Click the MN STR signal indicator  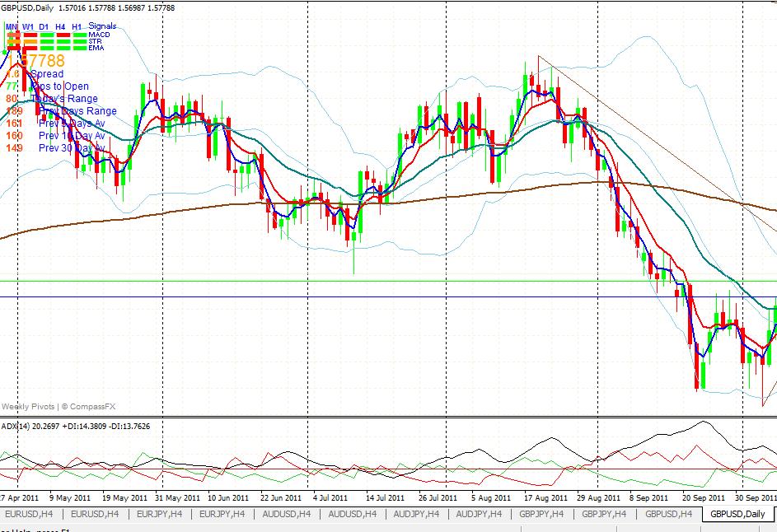point(12,41)
